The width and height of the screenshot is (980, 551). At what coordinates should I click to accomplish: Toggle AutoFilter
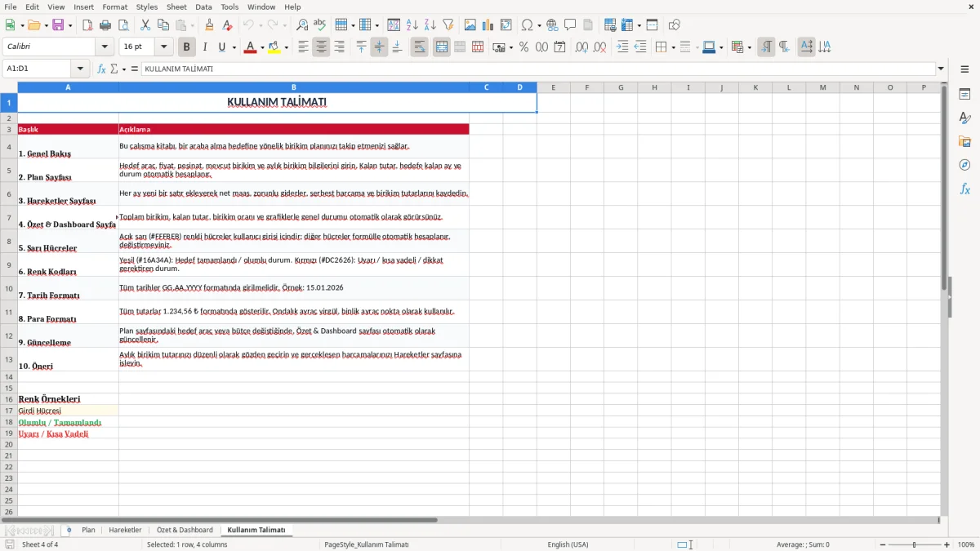click(x=448, y=25)
